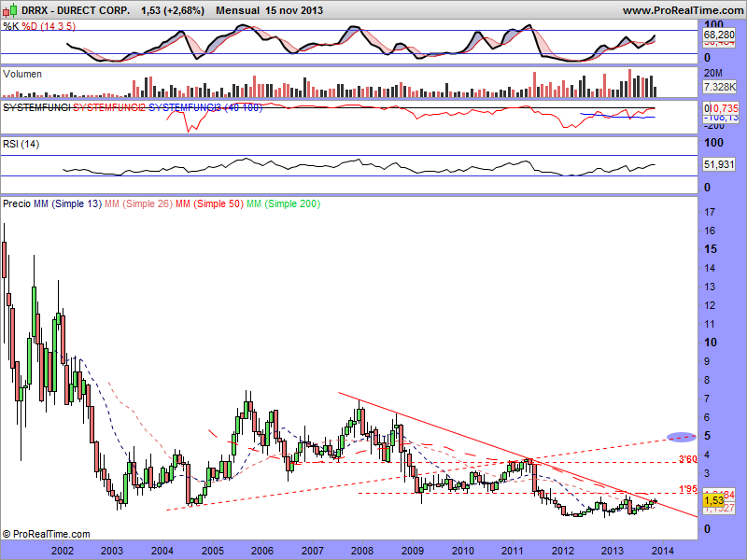This screenshot has width=747, height=560.
Task: Click the 2002 year on time axis
Action: point(63,551)
